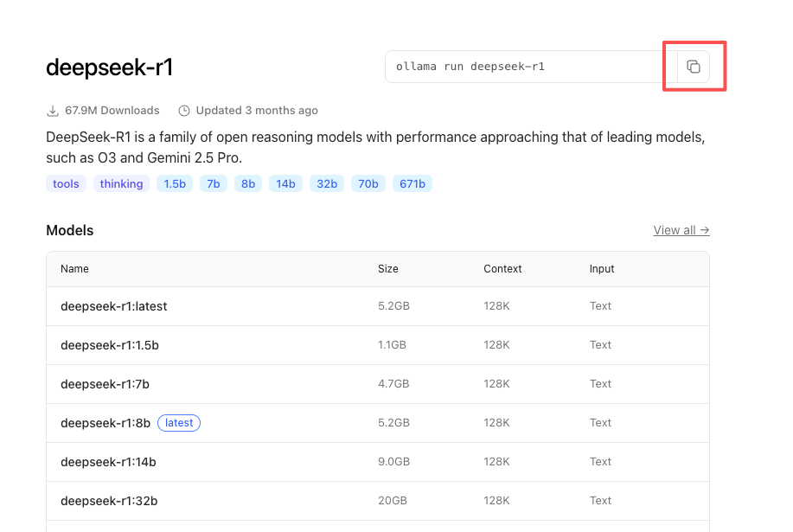Viewport: 793px width, 532px height.
Task: Click the copy command icon
Action: pyautogui.click(x=694, y=67)
